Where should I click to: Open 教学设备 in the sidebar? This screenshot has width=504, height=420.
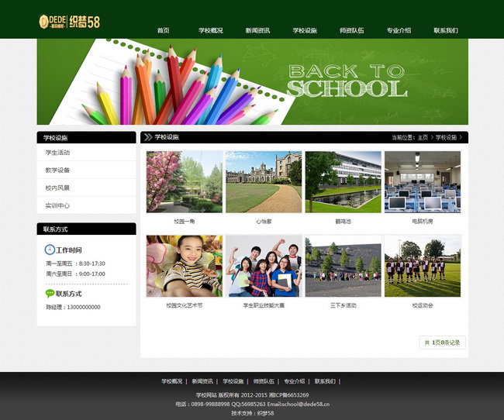click(58, 170)
